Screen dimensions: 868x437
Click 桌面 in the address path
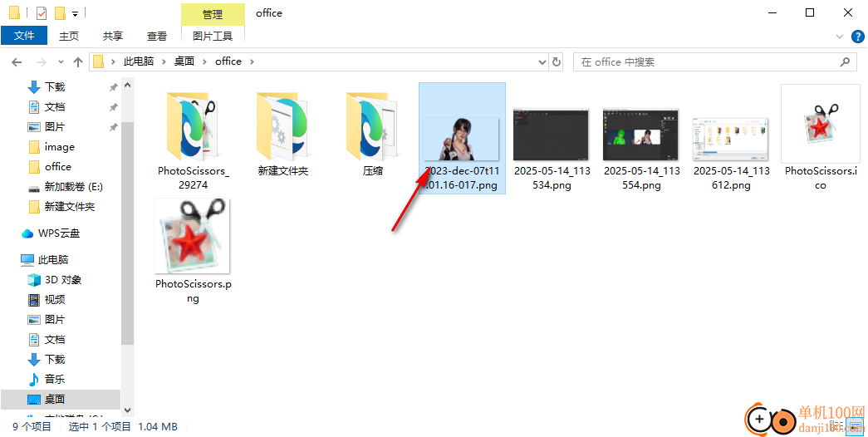pos(184,61)
